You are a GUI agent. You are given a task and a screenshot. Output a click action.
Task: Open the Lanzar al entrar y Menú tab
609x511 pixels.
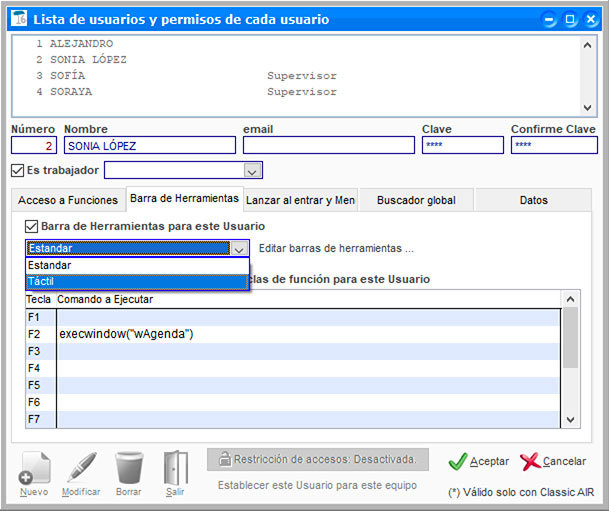300,200
